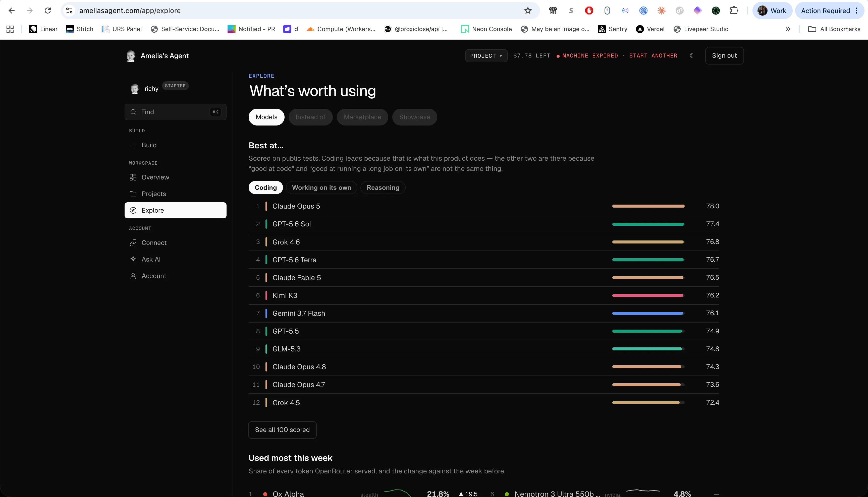The image size is (868, 497).
Task: Go to Overview in sidebar
Action: 175,177
